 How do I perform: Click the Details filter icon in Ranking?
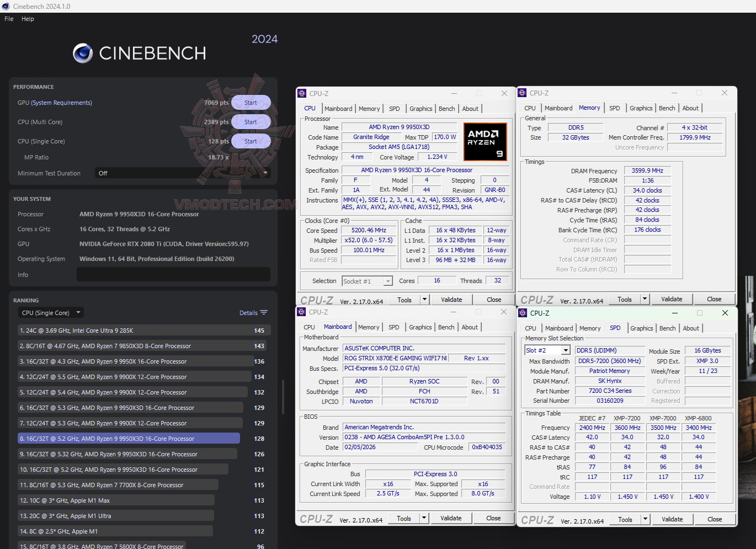coord(264,313)
